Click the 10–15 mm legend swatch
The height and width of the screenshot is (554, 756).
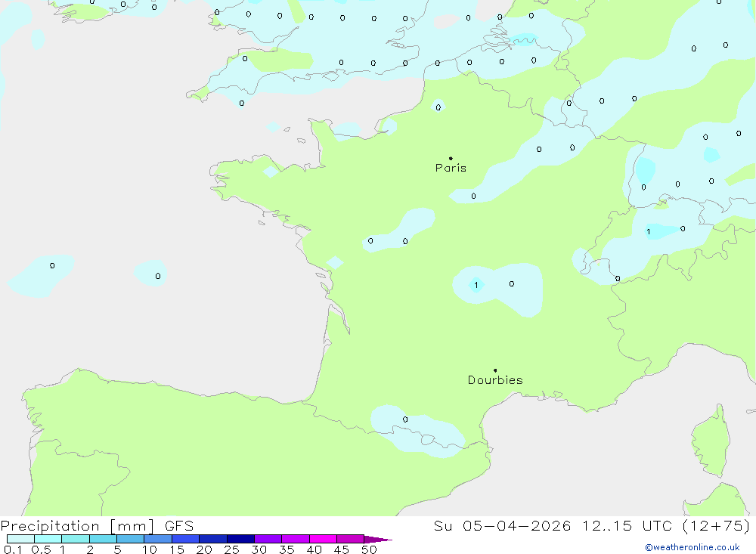click(158, 539)
